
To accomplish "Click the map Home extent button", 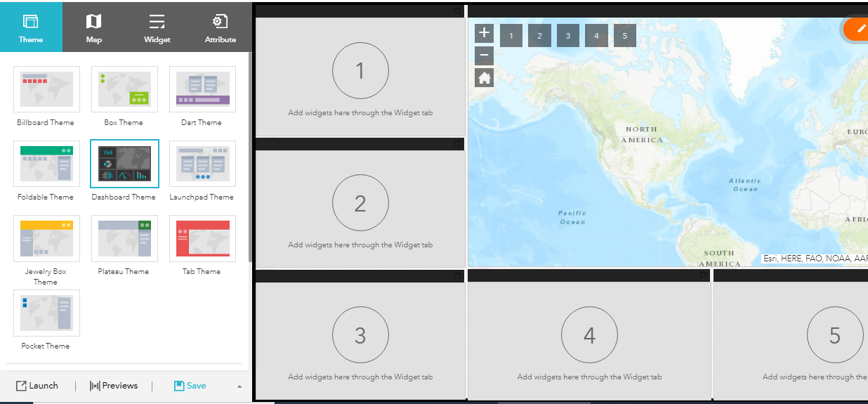I will [x=485, y=77].
